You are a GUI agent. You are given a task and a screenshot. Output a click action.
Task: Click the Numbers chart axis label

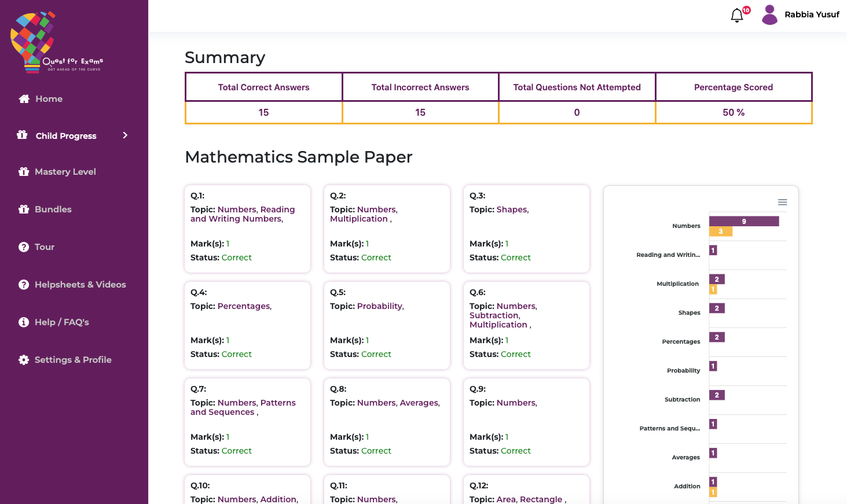click(x=686, y=226)
